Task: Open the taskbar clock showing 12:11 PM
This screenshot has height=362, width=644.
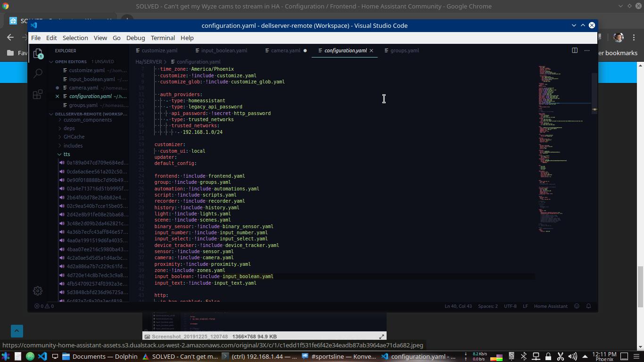Action: point(604,356)
